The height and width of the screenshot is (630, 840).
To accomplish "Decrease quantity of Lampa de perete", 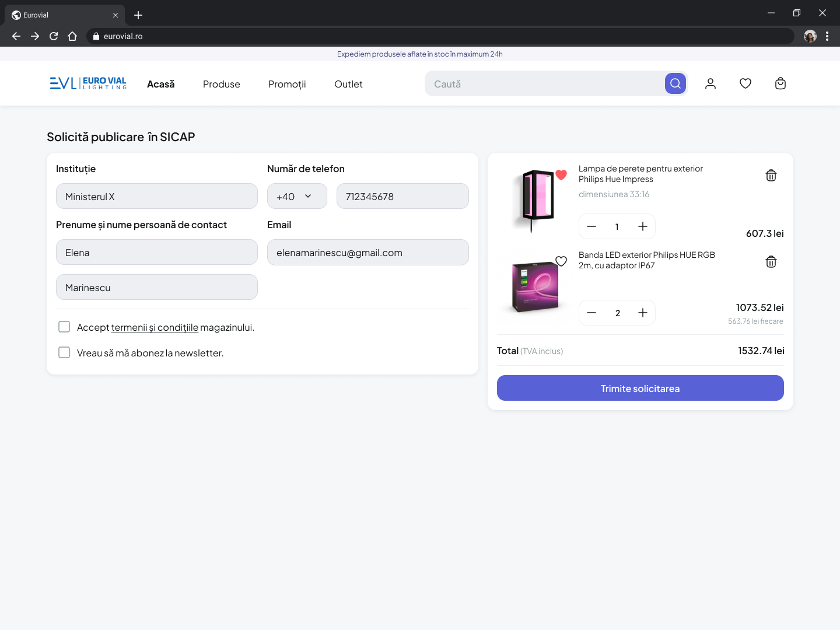I will pos(591,226).
